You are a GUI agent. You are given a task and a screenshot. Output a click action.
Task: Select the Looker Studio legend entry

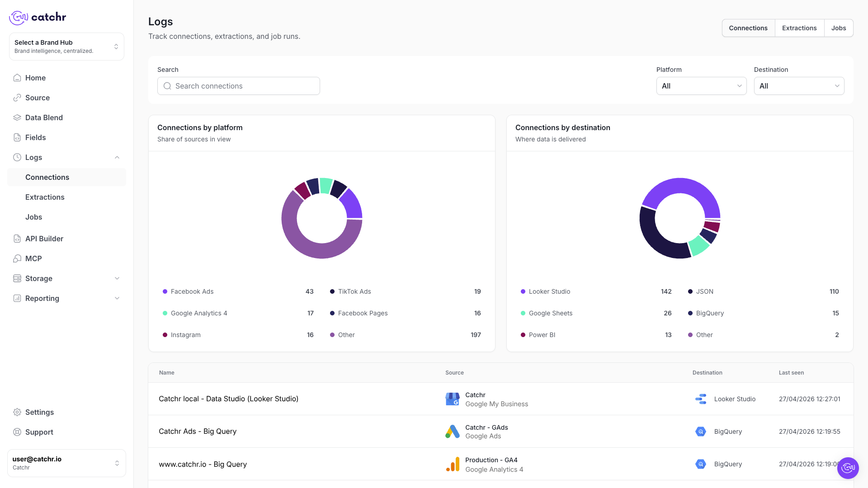click(x=596, y=291)
